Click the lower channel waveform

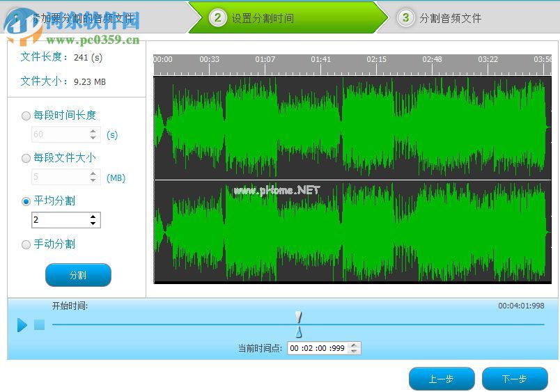352,232
